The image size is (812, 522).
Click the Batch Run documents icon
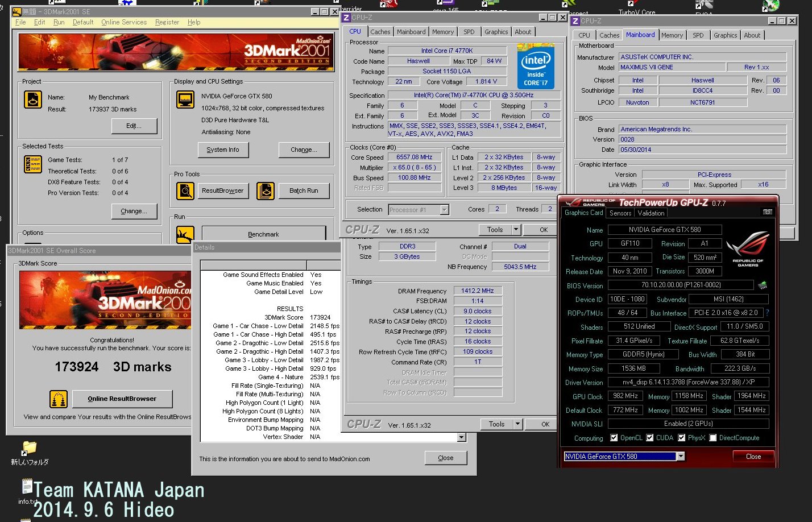(x=266, y=190)
